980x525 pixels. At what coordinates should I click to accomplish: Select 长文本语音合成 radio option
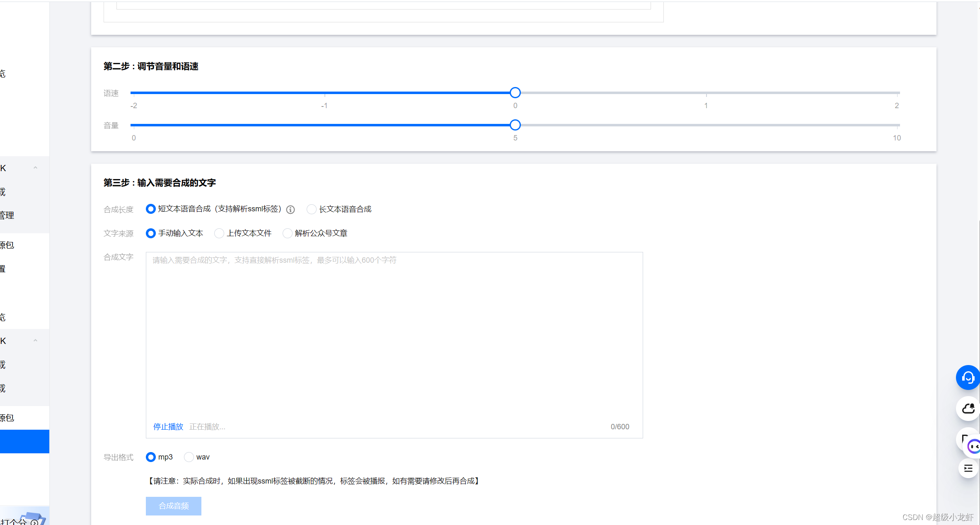pos(312,209)
